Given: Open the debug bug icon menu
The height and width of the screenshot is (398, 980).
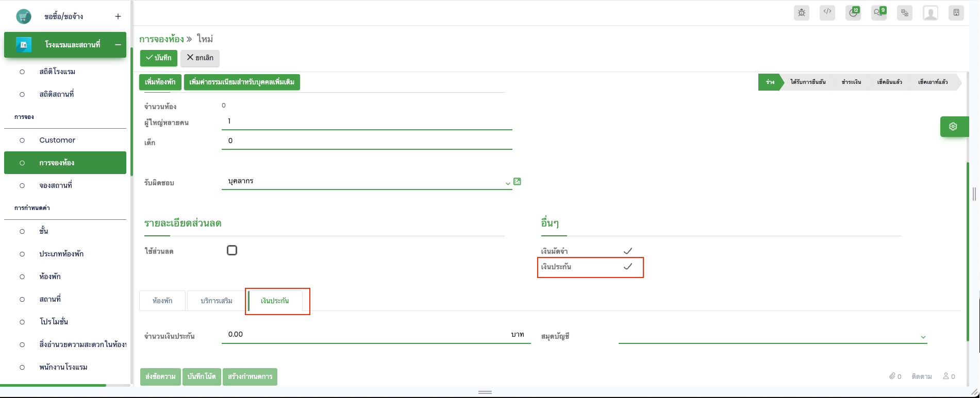Looking at the screenshot, I should click(802, 13).
